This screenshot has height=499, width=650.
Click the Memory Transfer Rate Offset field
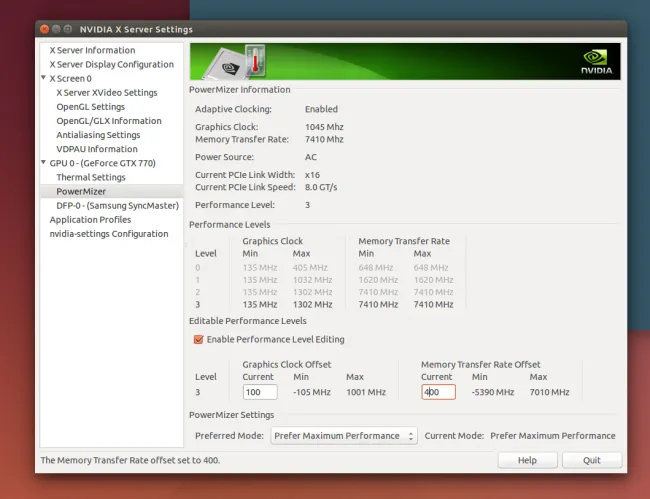[x=438, y=392]
